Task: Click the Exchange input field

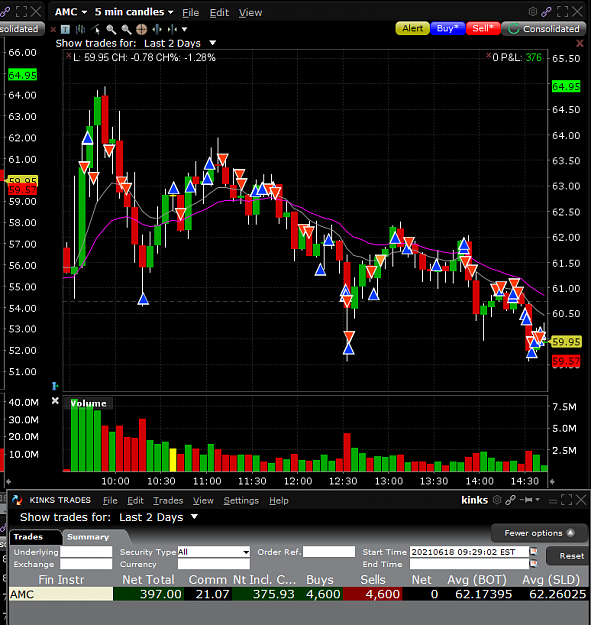Action: pos(86,564)
